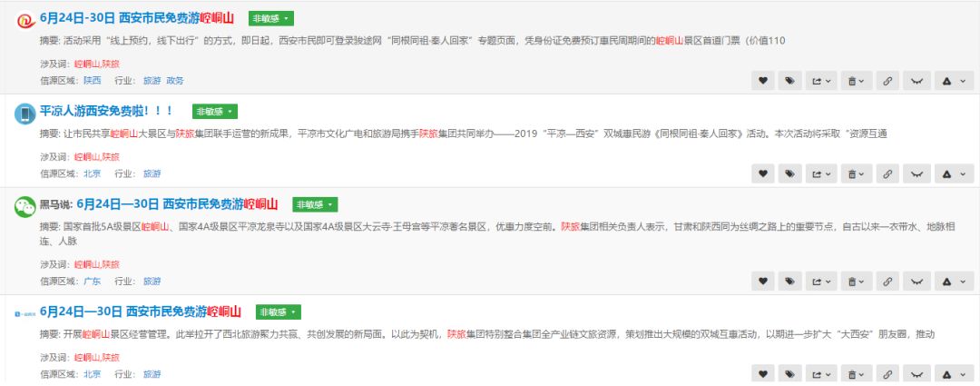The width and height of the screenshot is (980, 386).
Task: Click the summary text starting 活动采用
Action: 413,41
